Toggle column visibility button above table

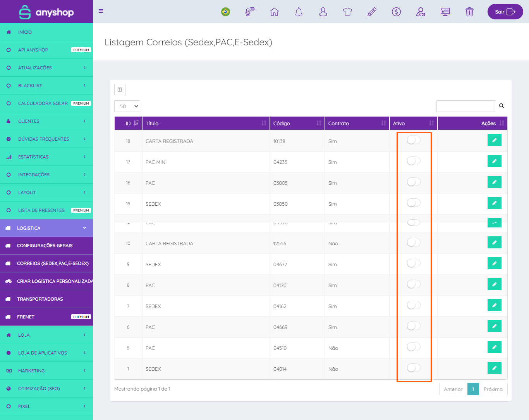[120, 90]
